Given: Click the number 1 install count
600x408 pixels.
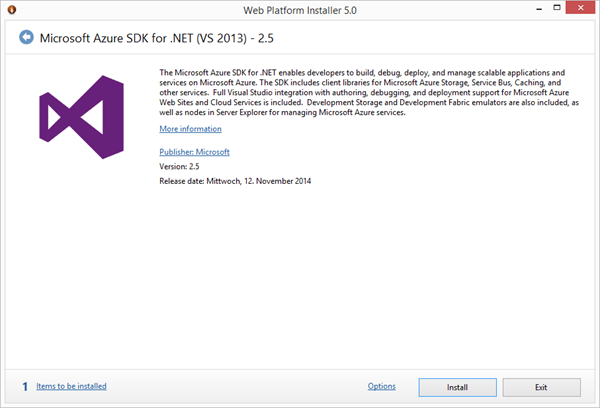Looking at the screenshot, I should (x=24, y=385).
